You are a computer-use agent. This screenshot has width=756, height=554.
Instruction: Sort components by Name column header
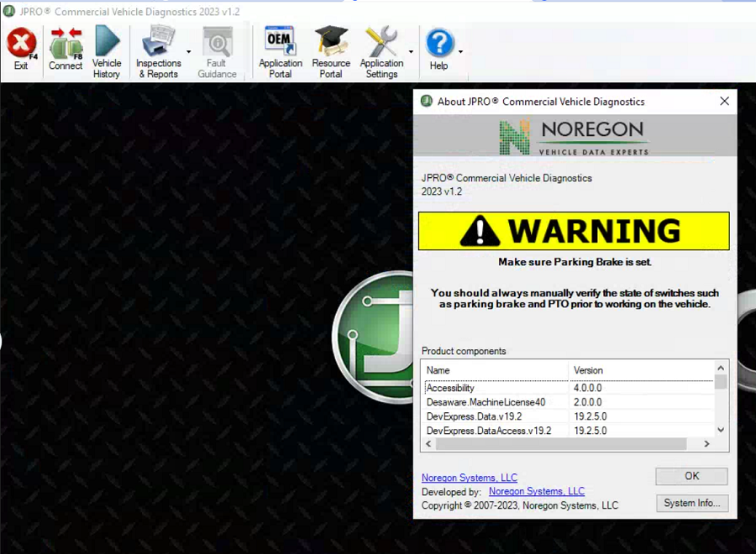point(495,370)
